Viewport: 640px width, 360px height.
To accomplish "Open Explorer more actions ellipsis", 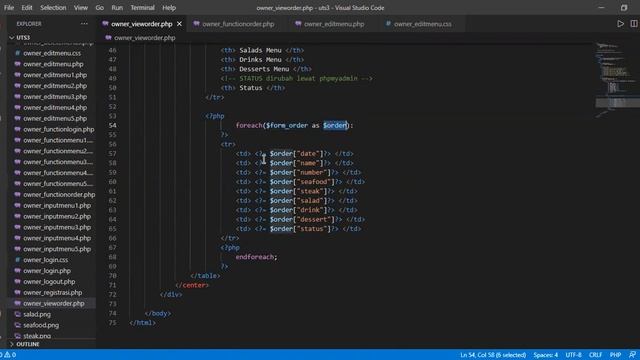I will (x=84, y=24).
